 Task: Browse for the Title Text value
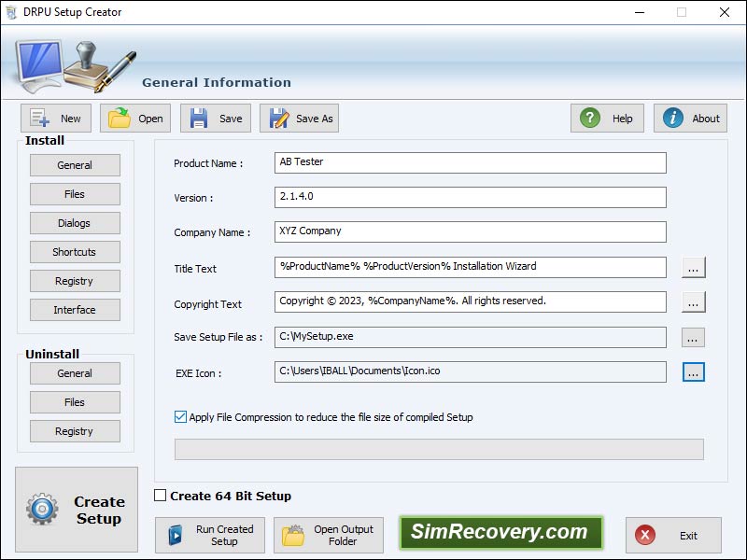tap(693, 268)
